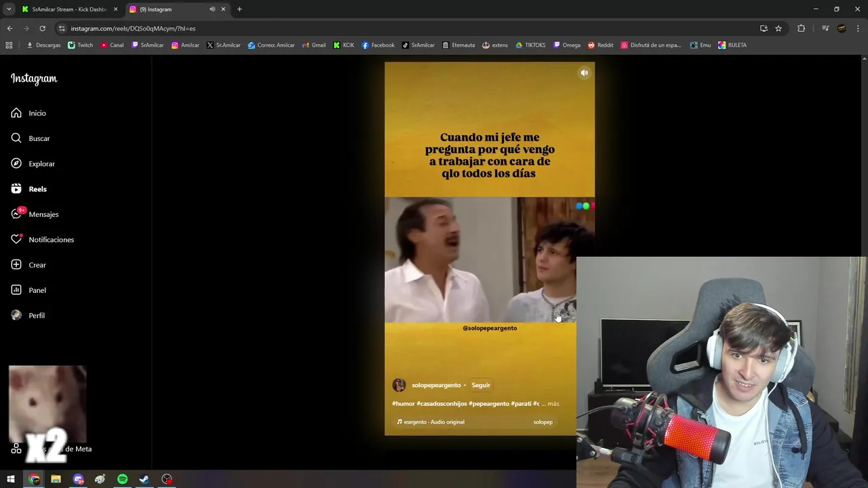
Task: Open Mensajes inbox
Action: point(35,214)
